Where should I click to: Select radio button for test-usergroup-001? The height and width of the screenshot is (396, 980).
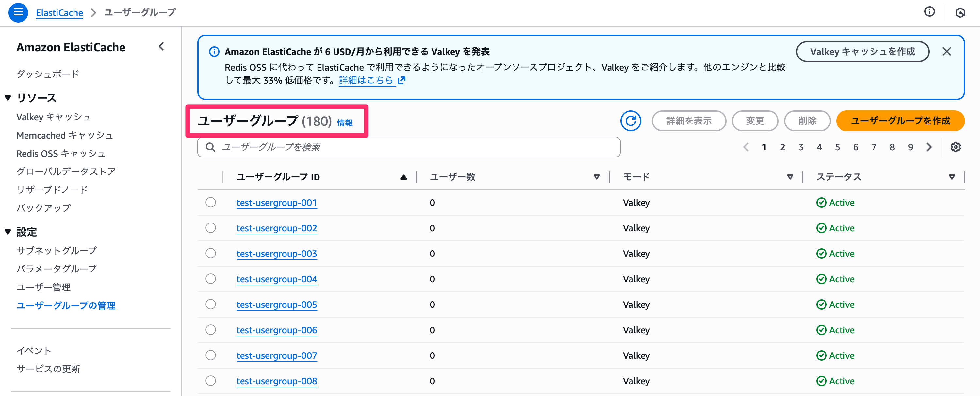(x=211, y=202)
